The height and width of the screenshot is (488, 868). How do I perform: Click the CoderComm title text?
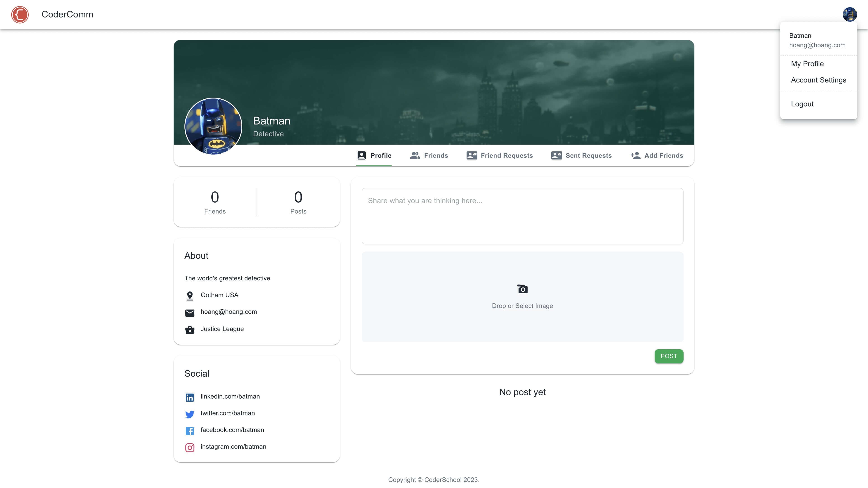67,14
